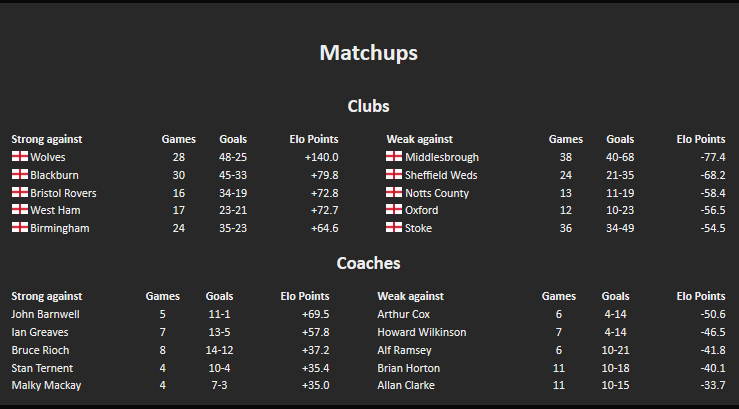Click the flag icon next to Sheffield Weds

pyautogui.click(x=394, y=174)
